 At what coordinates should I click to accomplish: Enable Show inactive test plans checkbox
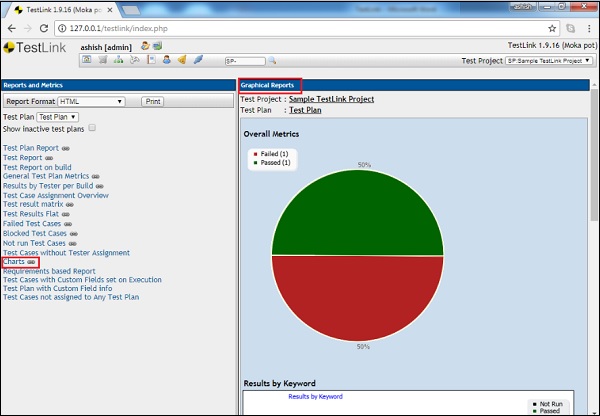93,129
